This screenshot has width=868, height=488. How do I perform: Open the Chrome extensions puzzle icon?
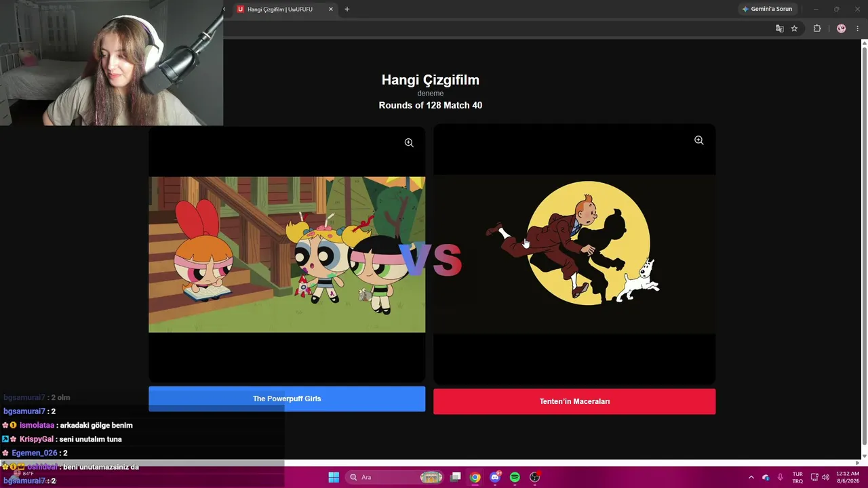point(817,28)
